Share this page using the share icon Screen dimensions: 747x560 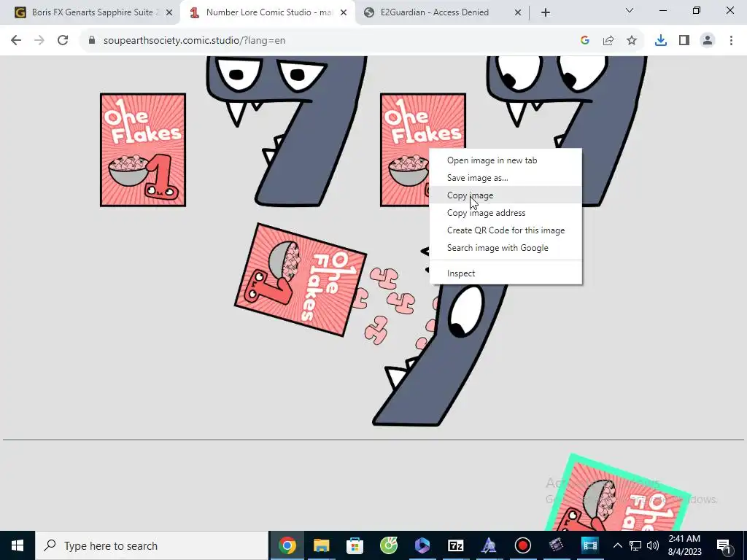tap(608, 41)
